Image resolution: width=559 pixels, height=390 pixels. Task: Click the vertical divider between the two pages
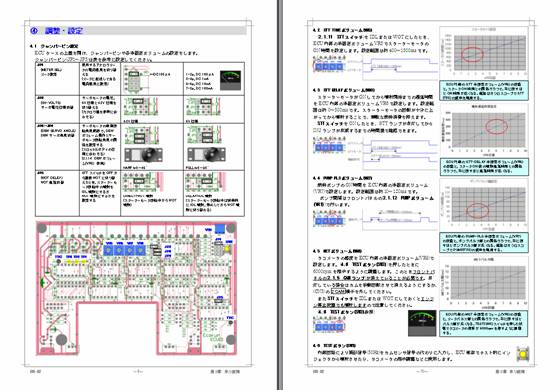280,195
